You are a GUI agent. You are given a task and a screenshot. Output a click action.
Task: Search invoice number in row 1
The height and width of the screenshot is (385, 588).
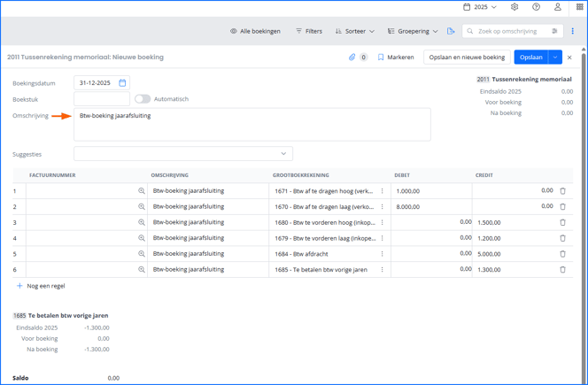click(x=142, y=191)
